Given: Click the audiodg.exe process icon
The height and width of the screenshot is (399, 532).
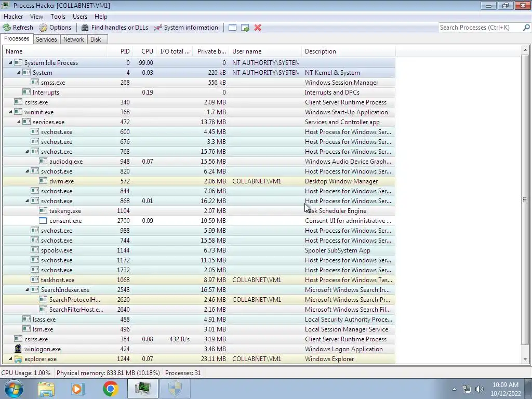Looking at the screenshot, I should click(x=43, y=161).
